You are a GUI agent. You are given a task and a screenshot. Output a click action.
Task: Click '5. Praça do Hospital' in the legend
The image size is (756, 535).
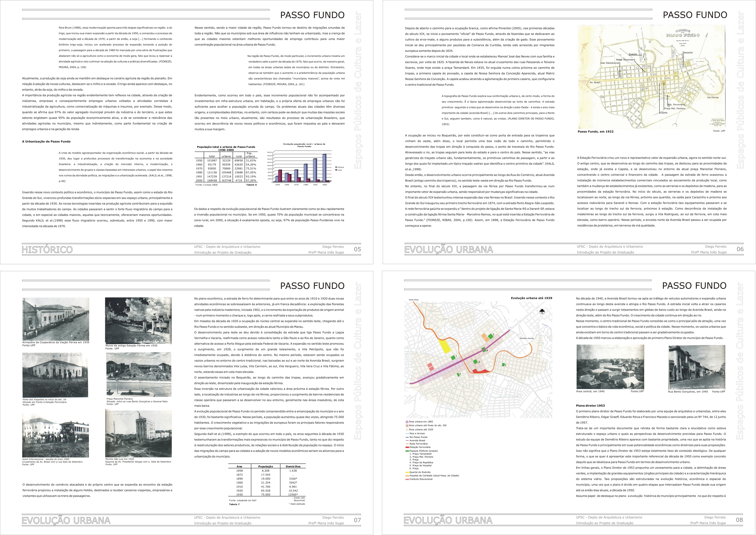coord(420,465)
